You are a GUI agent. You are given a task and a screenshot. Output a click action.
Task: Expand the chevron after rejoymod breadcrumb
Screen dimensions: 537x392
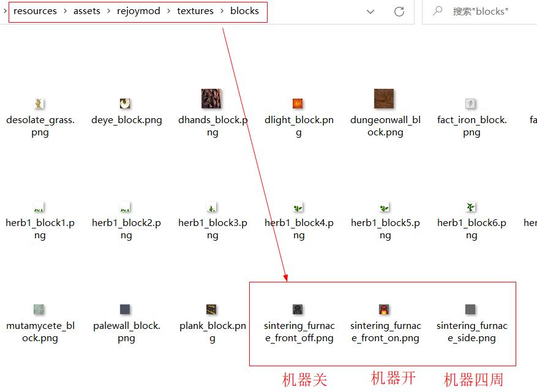168,11
